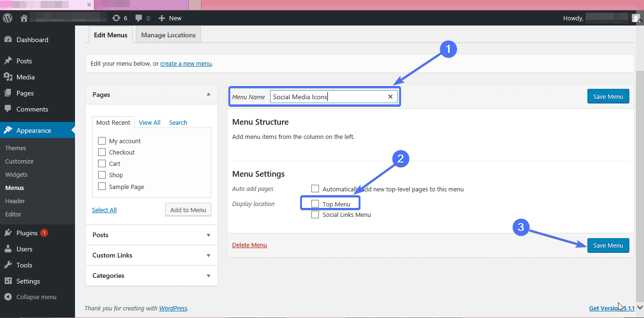Click the Add to Menu button
Screen dimensions: 644x318
[x=188, y=210]
